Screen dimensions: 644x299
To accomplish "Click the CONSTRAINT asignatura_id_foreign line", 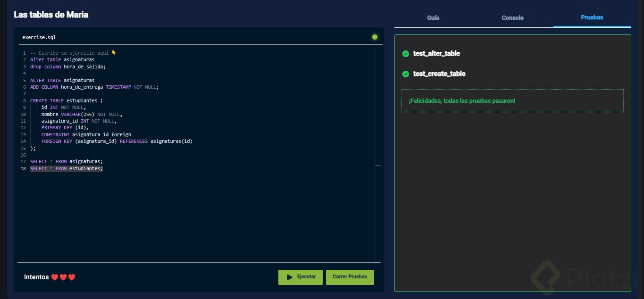I will pos(86,134).
